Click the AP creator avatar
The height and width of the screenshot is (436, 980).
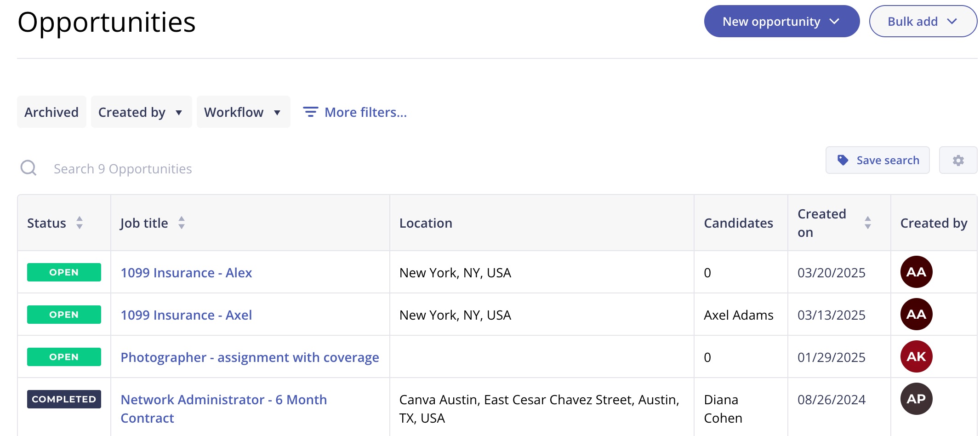tap(916, 399)
